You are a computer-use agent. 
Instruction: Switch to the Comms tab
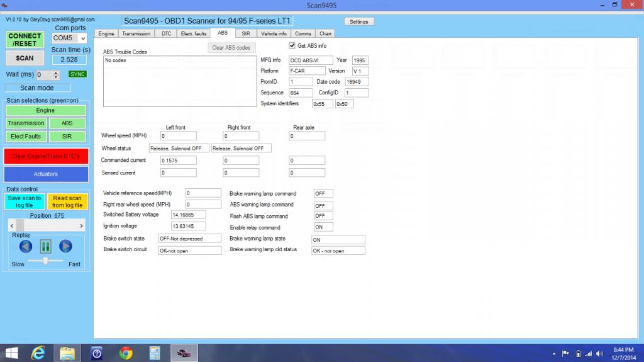click(x=303, y=34)
